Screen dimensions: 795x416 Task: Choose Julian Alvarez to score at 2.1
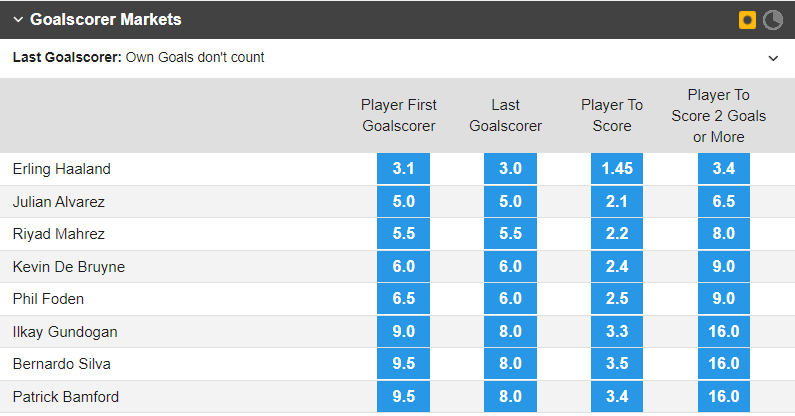pyautogui.click(x=616, y=201)
